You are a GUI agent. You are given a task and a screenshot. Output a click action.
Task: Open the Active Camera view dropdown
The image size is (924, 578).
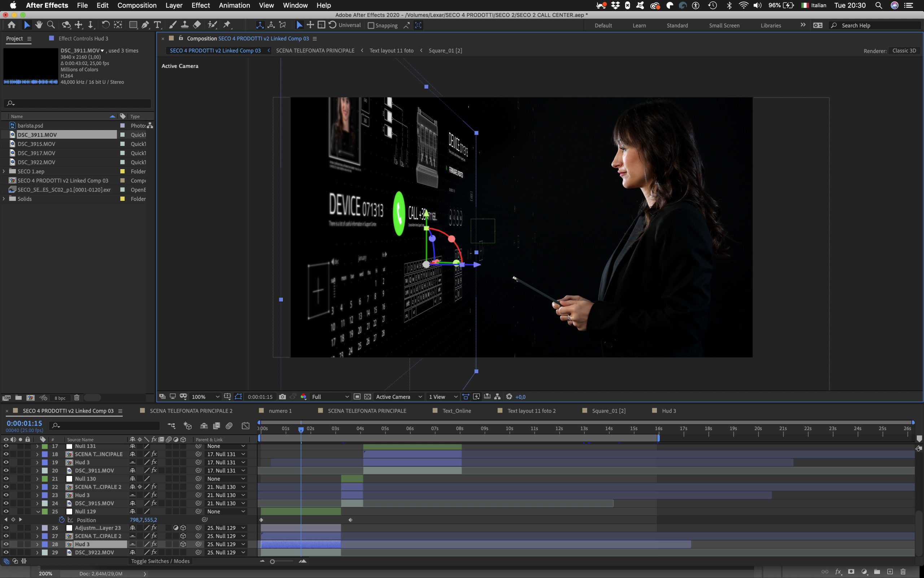(x=398, y=397)
